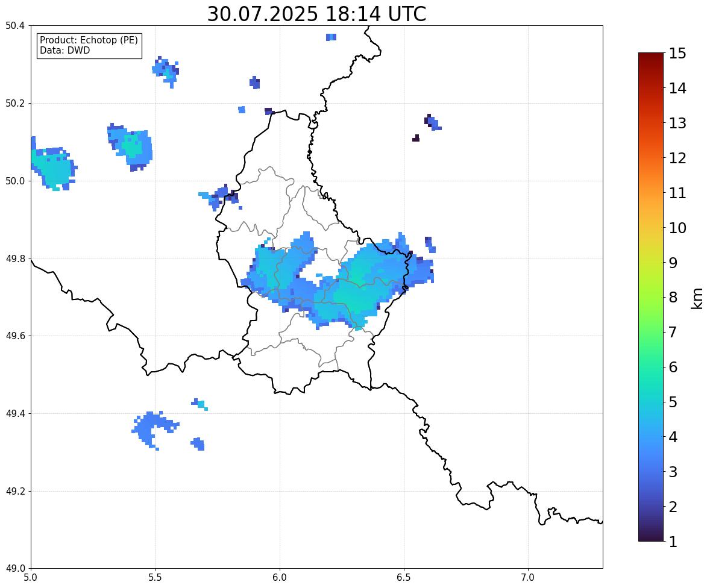Click colorbar tick label 5

[673, 402]
